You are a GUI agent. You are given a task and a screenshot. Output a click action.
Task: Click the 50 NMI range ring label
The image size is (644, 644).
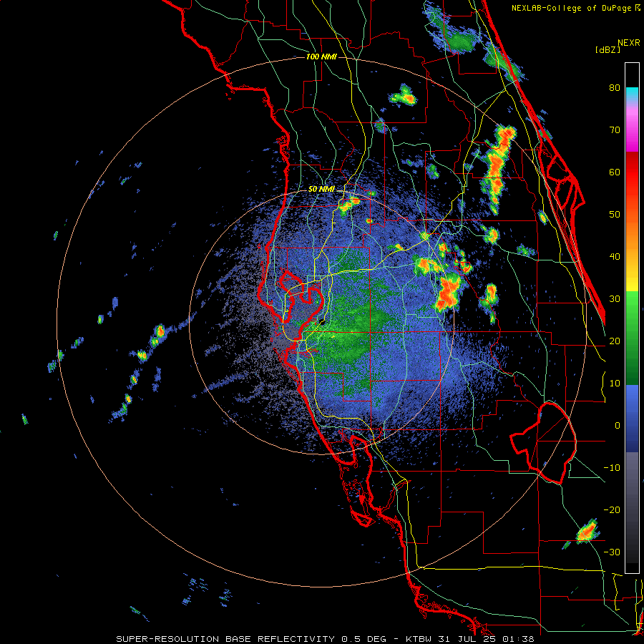321,190
